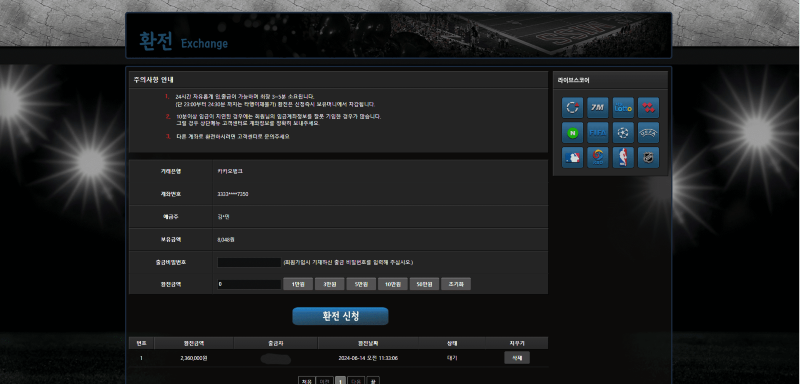Open the MLB logo icon

(572, 158)
